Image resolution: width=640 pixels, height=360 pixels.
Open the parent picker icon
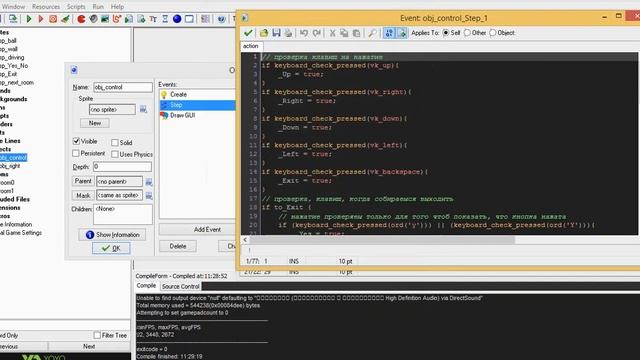click(149, 182)
